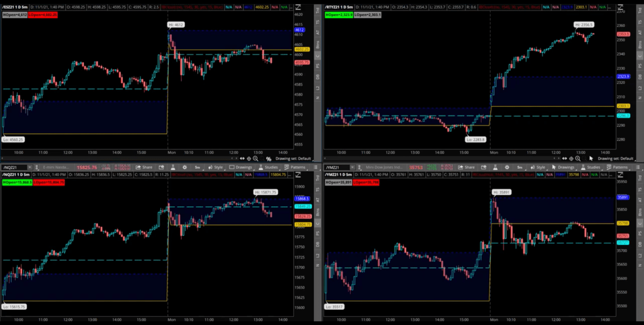Click the price-axis scale icon on /NQ chart
644x325 pixels.
tap(298, 174)
